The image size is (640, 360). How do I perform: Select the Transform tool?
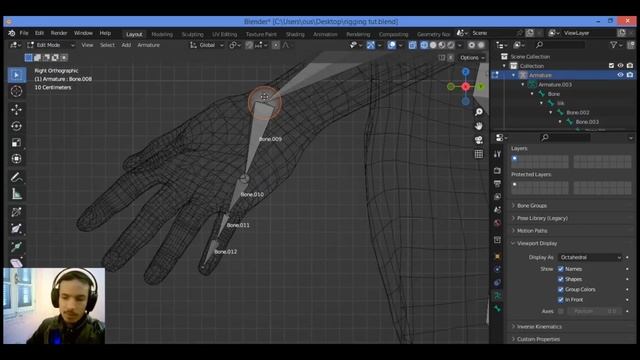[16, 159]
